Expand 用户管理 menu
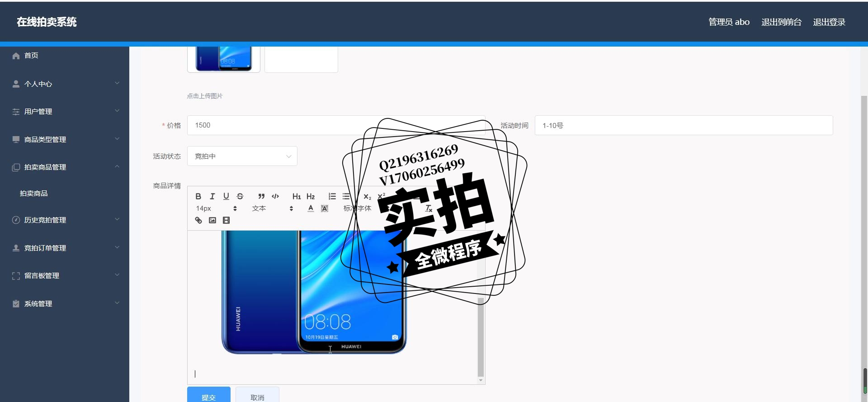The image size is (868, 402). click(x=65, y=111)
